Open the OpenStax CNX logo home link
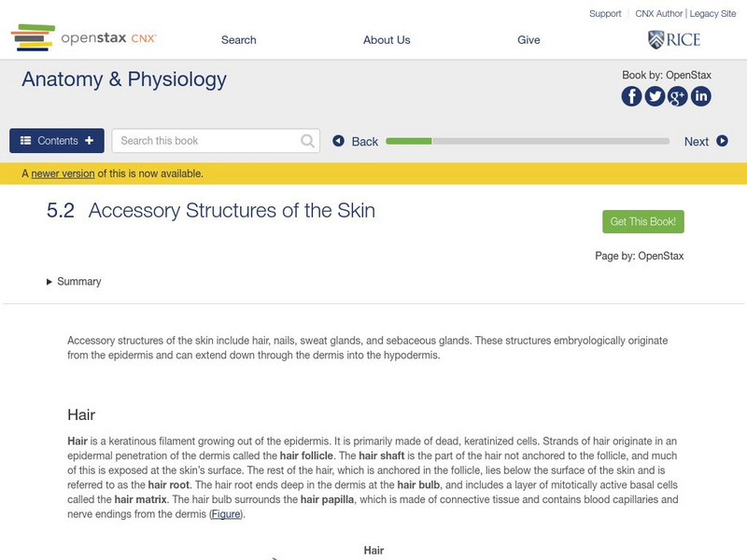 83,38
